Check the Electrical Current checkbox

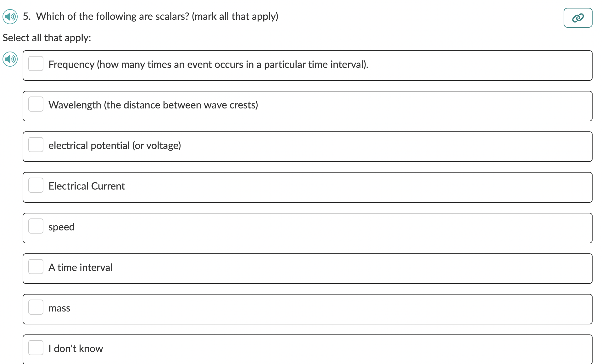pyautogui.click(x=36, y=185)
